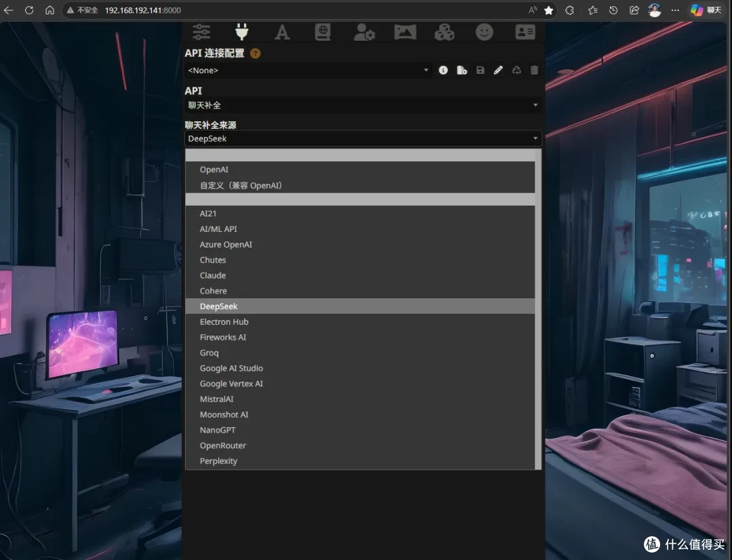Reload connection profile recycle icon
The width and height of the screenshot is (732, 560).
click(516, 70)
